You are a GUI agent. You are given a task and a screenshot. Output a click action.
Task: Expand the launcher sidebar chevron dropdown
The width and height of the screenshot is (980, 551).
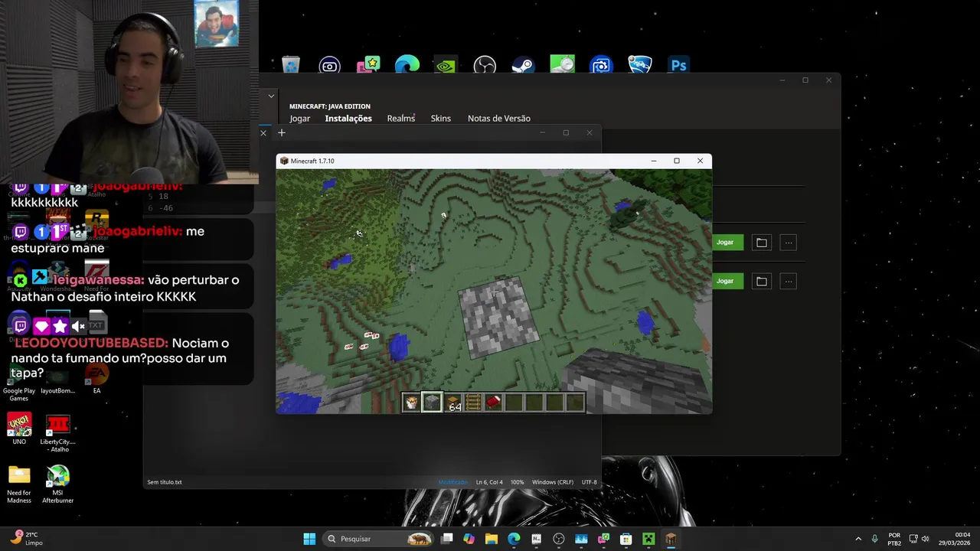271,96
